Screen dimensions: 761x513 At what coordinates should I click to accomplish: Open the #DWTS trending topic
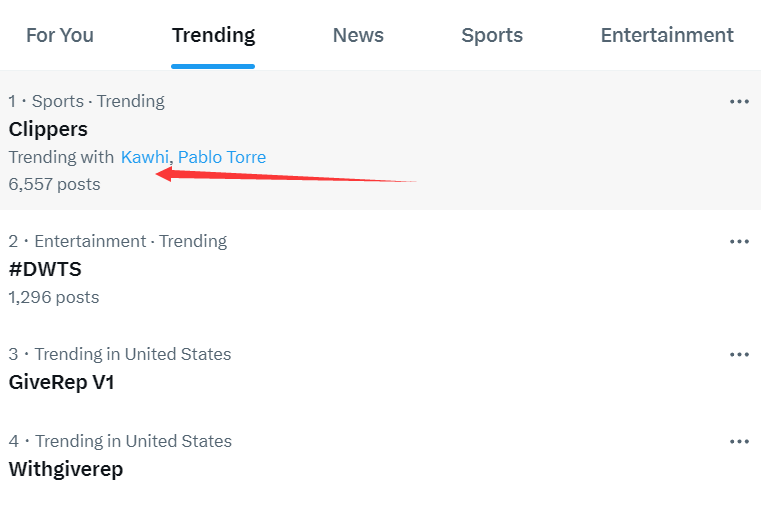point(45,269)
